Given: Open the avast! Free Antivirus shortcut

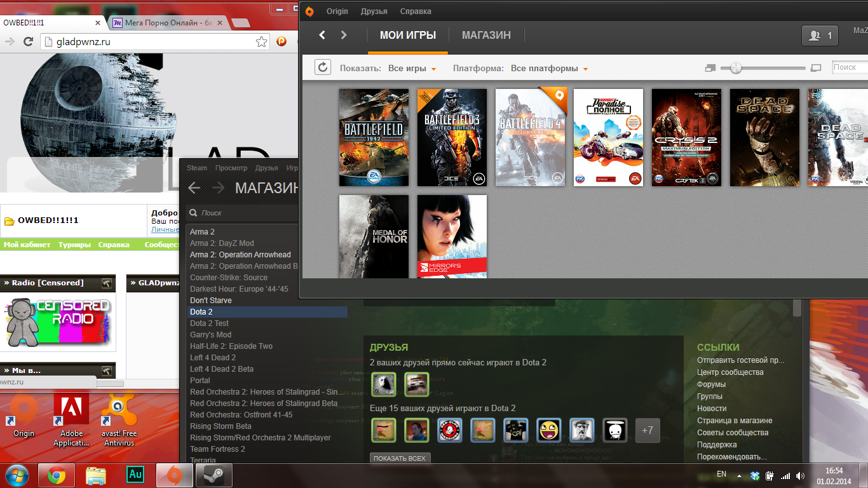Looking at the screenshot, I should coord(120,421).
